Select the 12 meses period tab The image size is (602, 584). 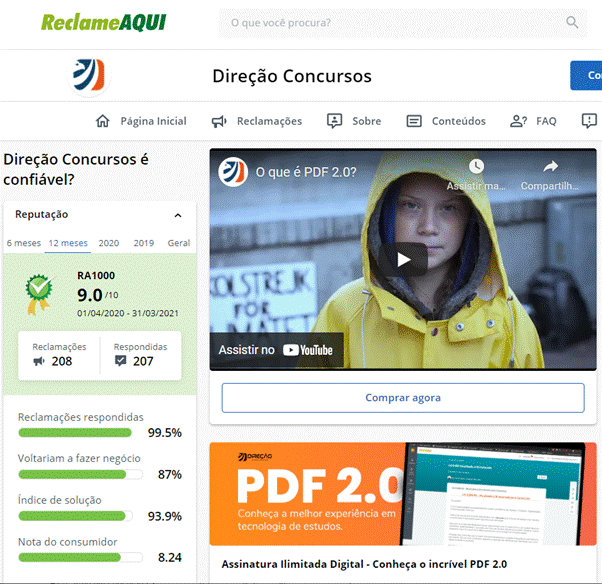point(68,243)
